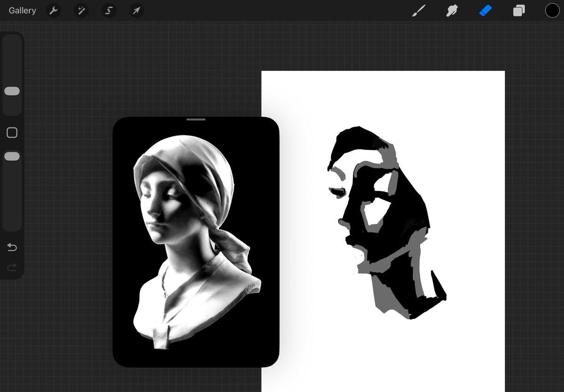Click the brush opacity slider handle
564x392 pixels.
point(12,157)
